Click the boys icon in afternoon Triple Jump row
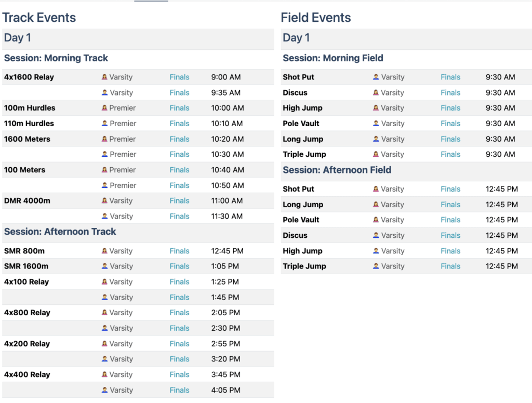Viewport: 532px width, 403px height. coord(376,266)
